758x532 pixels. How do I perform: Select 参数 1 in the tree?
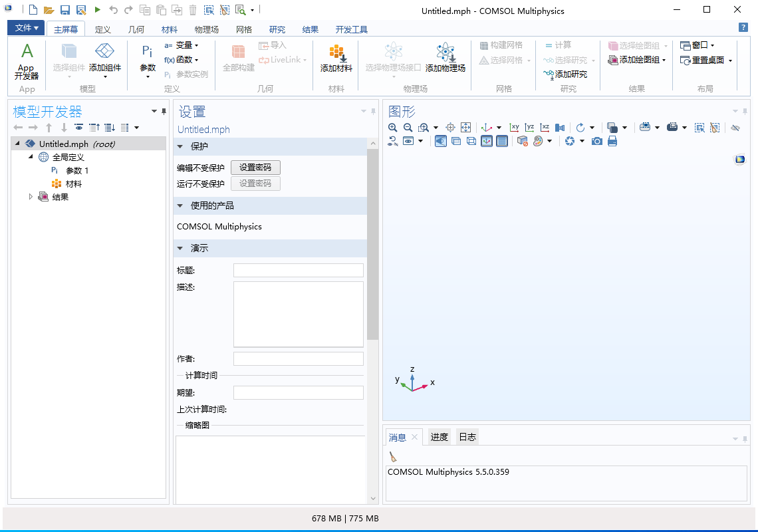77,170
